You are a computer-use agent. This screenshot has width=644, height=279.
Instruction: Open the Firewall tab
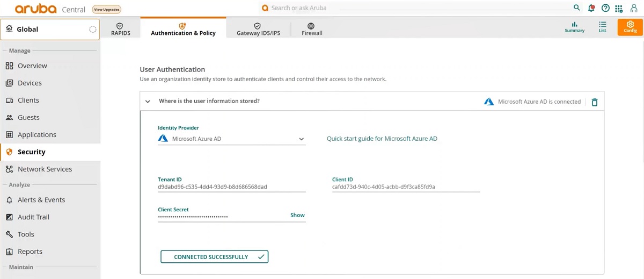312,29
